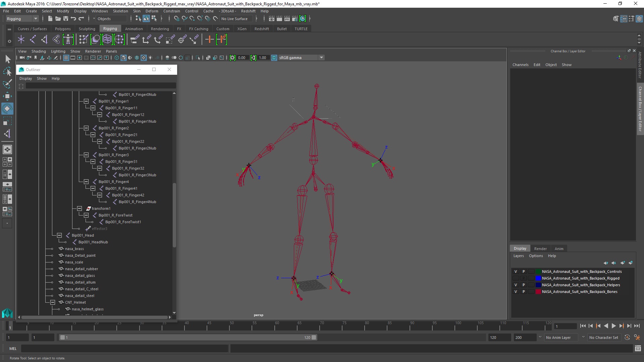Image resolution: width=644 pixels, height=362 pixels.
Task: Collapse the Bip001_R_Finger1 node
Action: 86,101
